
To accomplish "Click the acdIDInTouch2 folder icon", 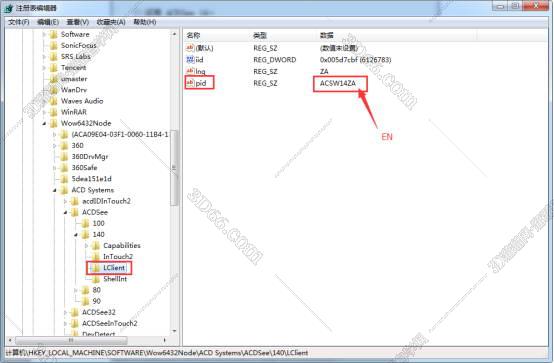I will tap(75, 201).
